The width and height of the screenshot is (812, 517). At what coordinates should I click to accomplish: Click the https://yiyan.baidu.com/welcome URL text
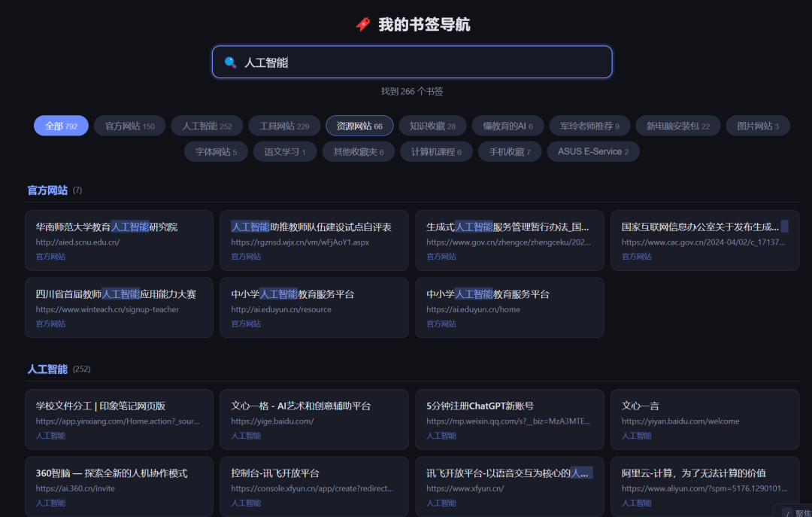tap(680, 421)
